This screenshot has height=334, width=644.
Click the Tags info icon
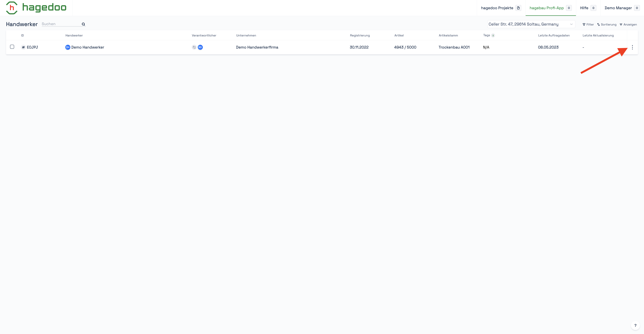click(x=493, y=35)
